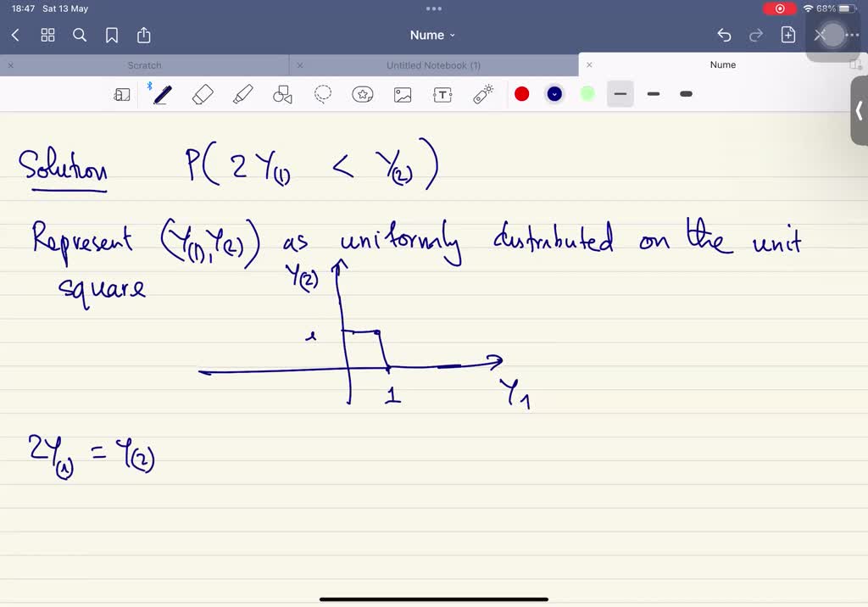Activate the Lasso selection tool

322,93
